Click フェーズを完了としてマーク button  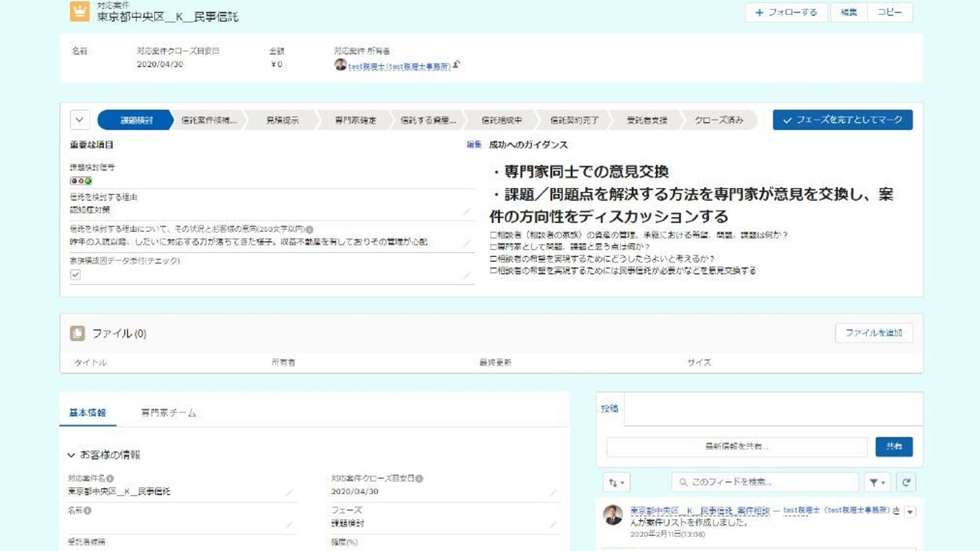click(x=843, y=120)
